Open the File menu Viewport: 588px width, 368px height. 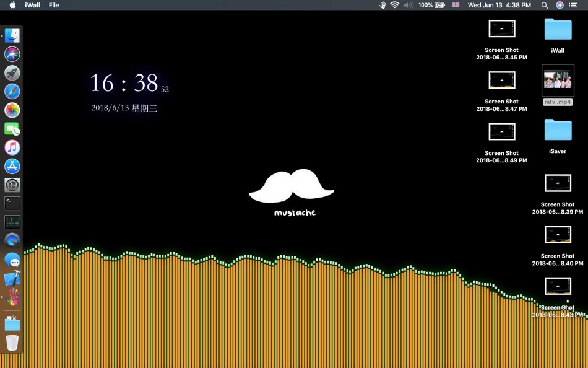54,5
